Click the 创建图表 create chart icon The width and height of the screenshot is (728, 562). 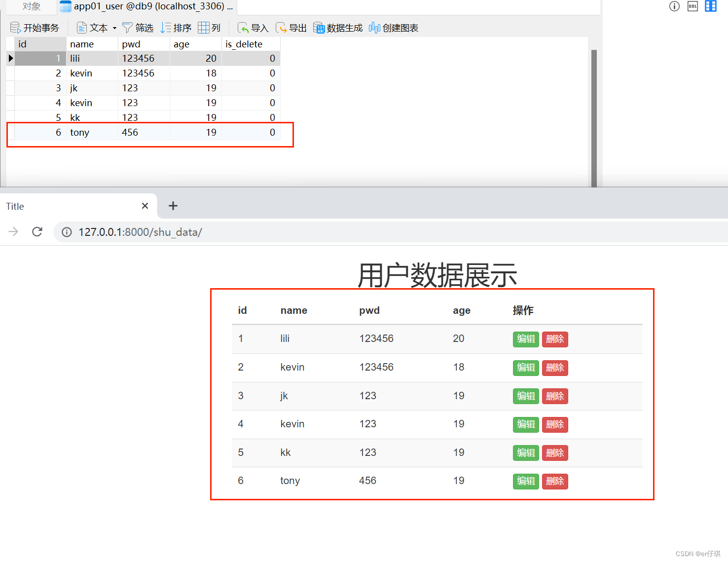point(374,28)
